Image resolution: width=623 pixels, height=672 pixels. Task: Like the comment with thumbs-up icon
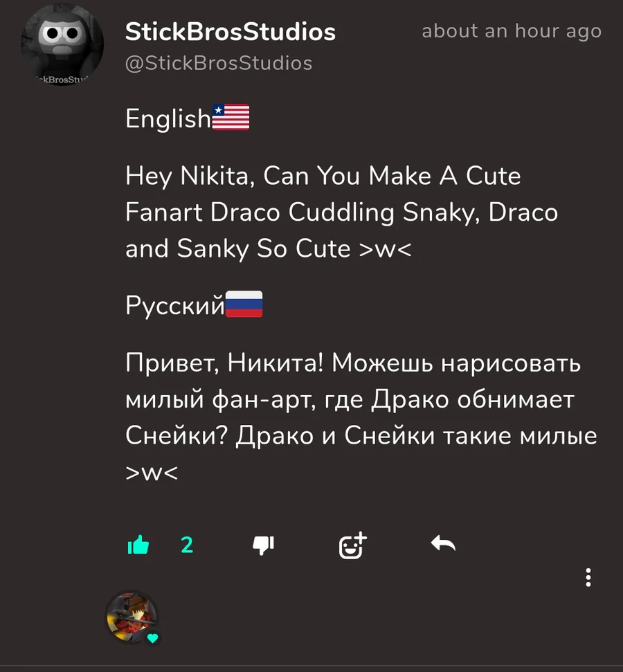[x=138, y=545]
